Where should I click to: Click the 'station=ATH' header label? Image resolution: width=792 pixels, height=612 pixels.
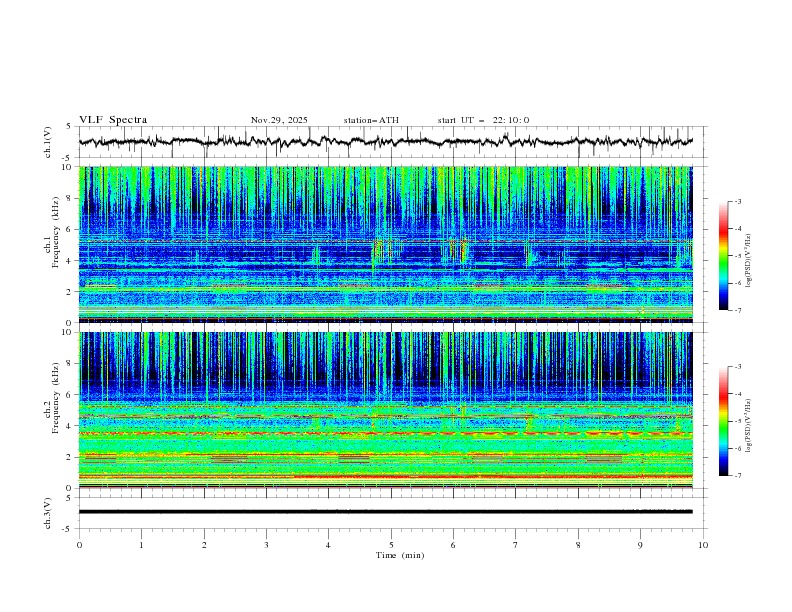(371, 120)
